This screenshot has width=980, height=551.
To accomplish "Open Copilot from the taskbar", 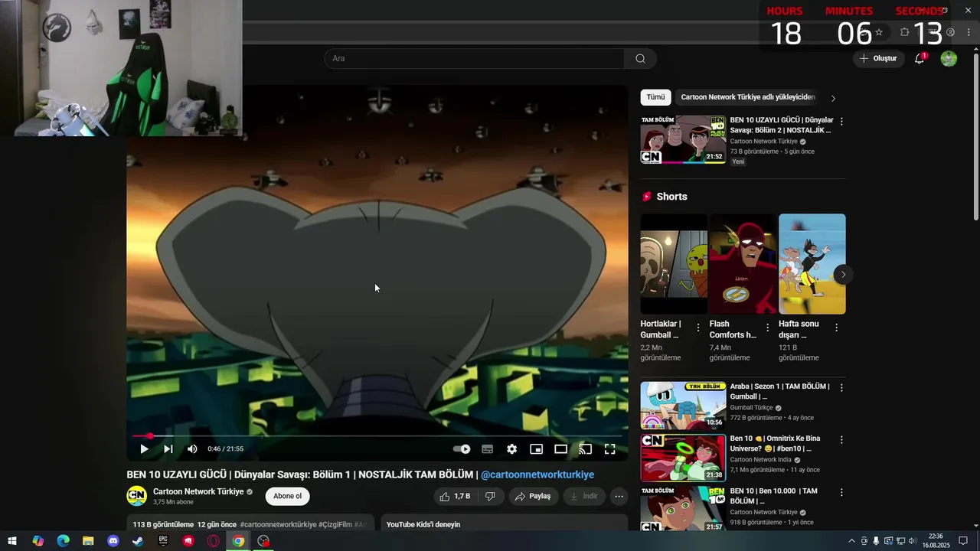I will (x=38, y=541).
